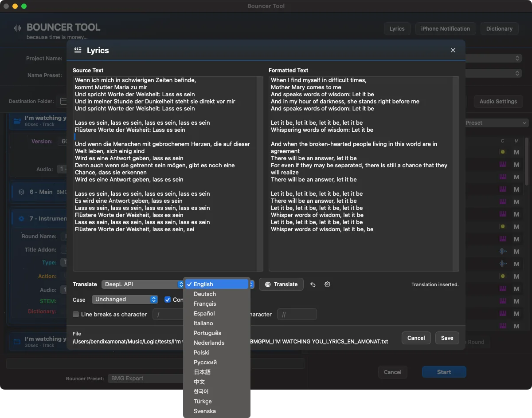The image size is (532, 418).
Task: Open Bouncer Preset BMG Export dropdown
Action: (146, 379)
